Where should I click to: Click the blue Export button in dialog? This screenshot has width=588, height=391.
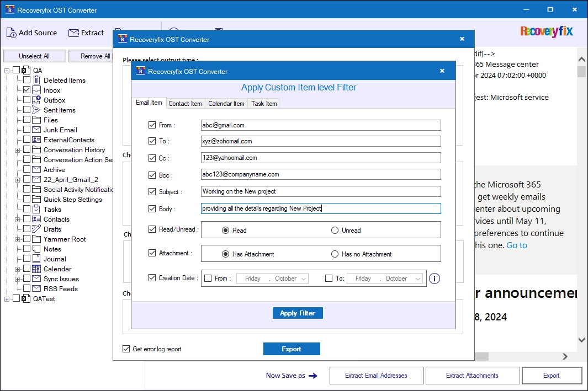click(292, 349)
